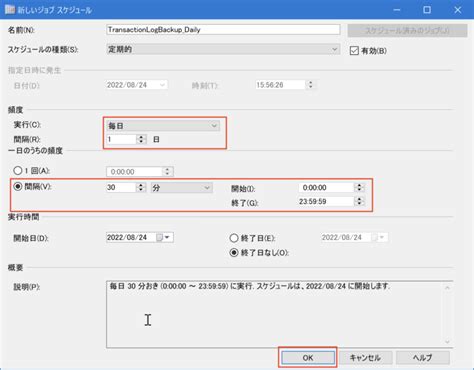Viewport: 474px width, 370px height.
Task: Click the description scrollbar down arrow
Action: pyautogui.click(x=447, y=342)
